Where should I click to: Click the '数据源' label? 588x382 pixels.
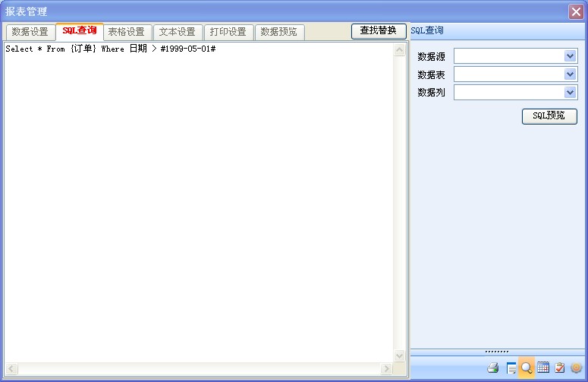coord(431,57)
